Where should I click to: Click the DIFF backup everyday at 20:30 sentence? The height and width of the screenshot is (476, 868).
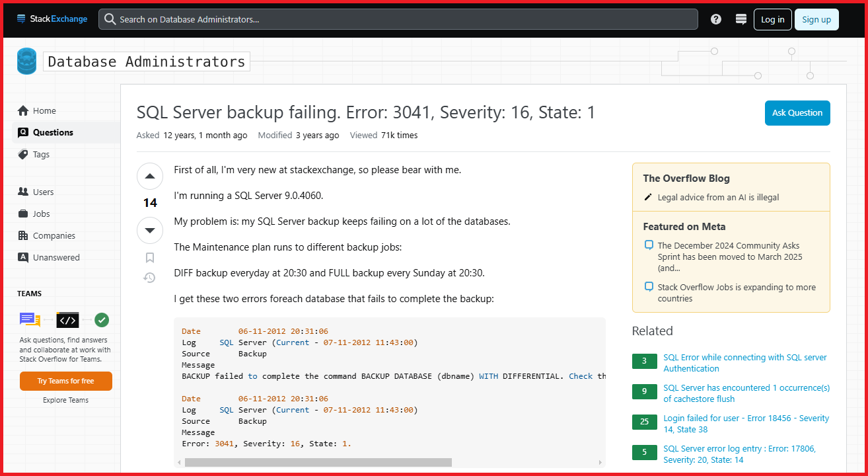click(x=329, y=273)
